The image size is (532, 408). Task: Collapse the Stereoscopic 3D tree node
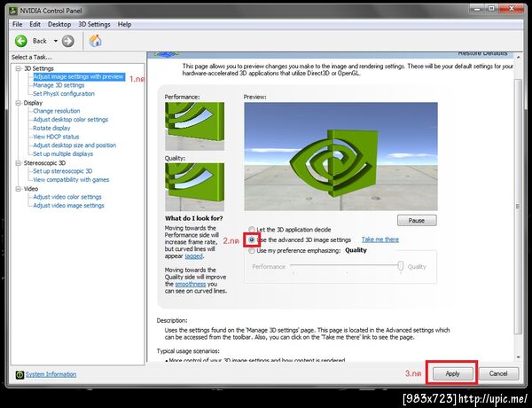19,163
